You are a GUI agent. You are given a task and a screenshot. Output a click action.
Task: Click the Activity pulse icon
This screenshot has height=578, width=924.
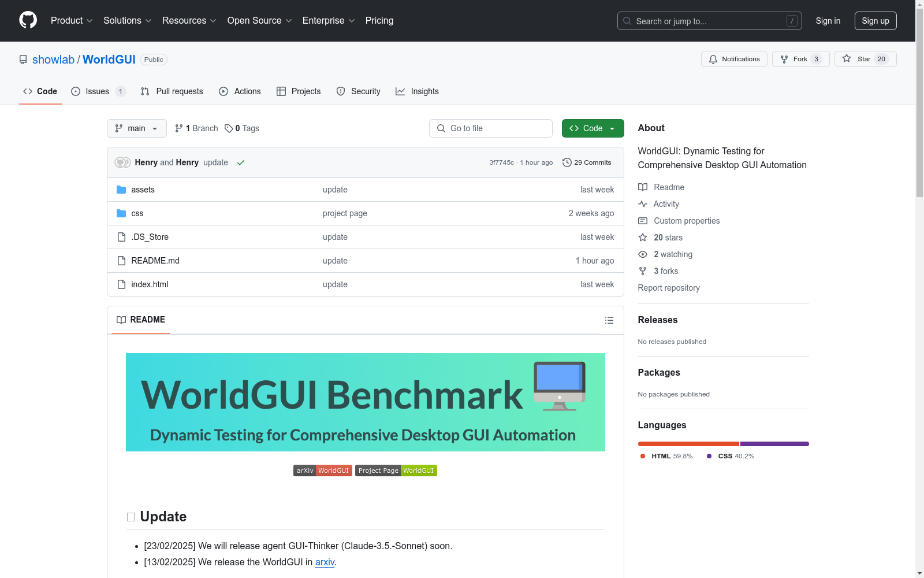point(643,204)
